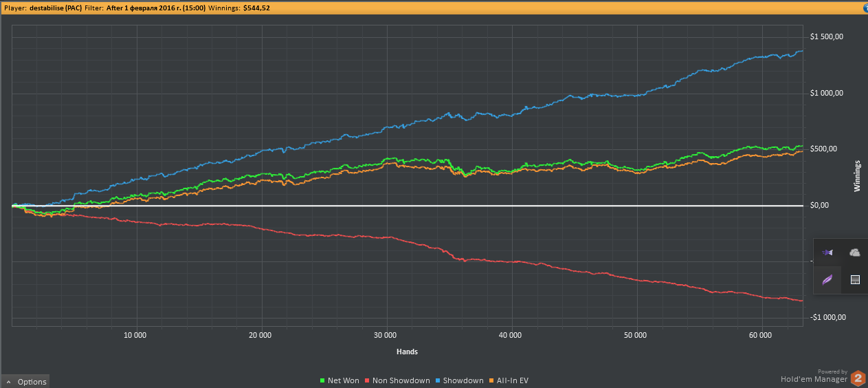Click the 50 000 hands axis label

coord(635,335)
